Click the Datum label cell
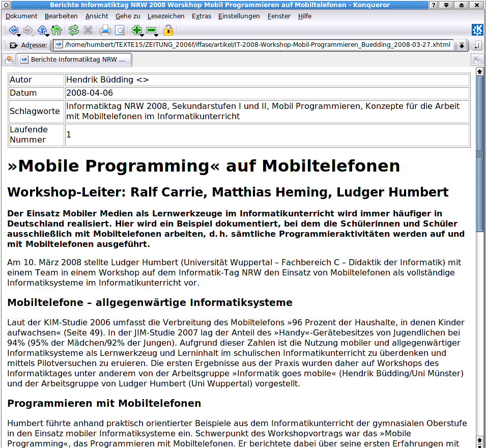This screenshot has height=448, width=486. click(x=36, y=93)
